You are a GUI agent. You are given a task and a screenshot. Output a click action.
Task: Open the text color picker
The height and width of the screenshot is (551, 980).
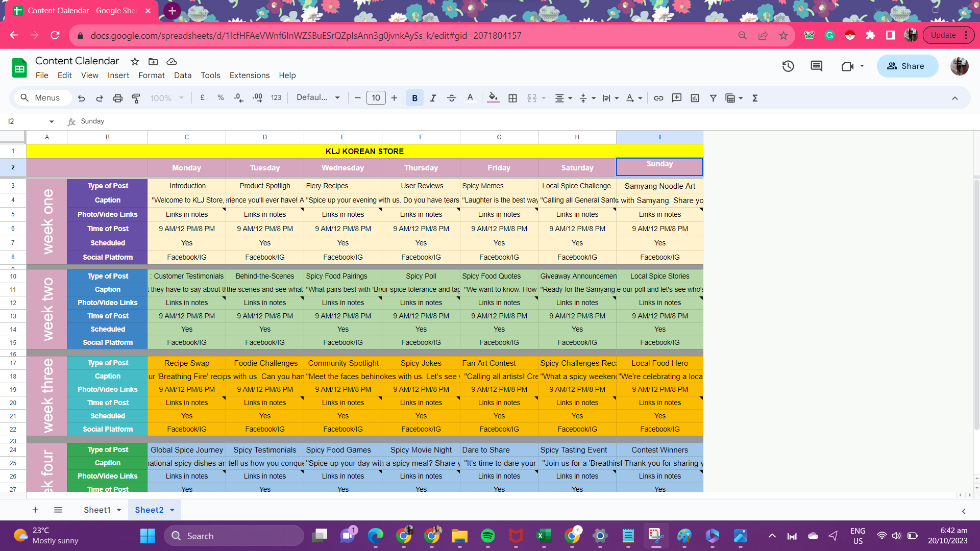click(470, 97)
